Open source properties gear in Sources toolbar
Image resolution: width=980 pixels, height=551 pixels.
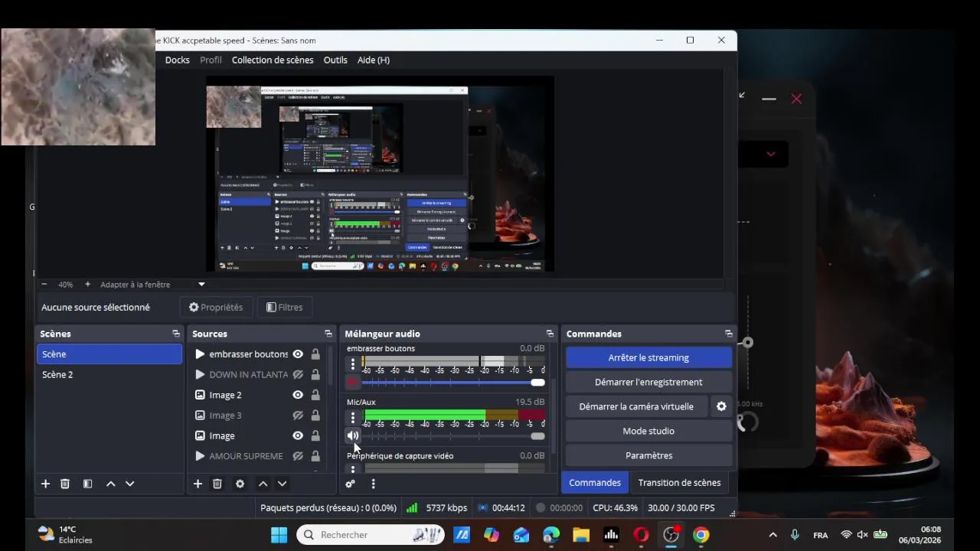tap(240, 484)
